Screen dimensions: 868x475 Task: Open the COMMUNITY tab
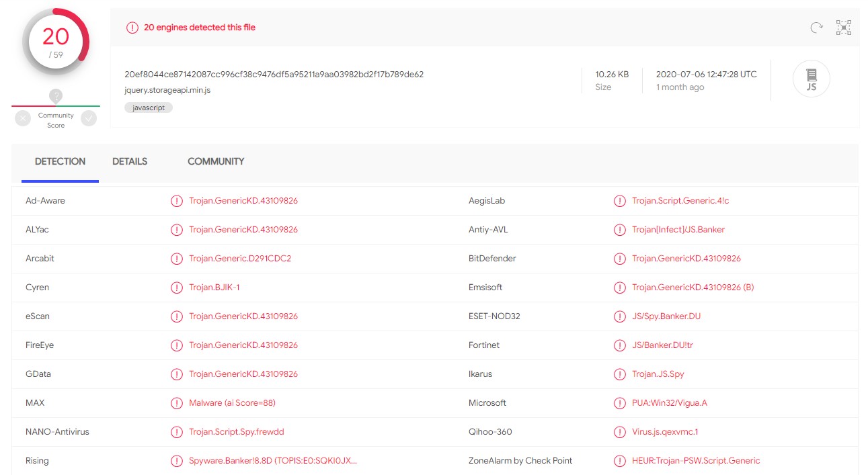click(x=216, y=162)
